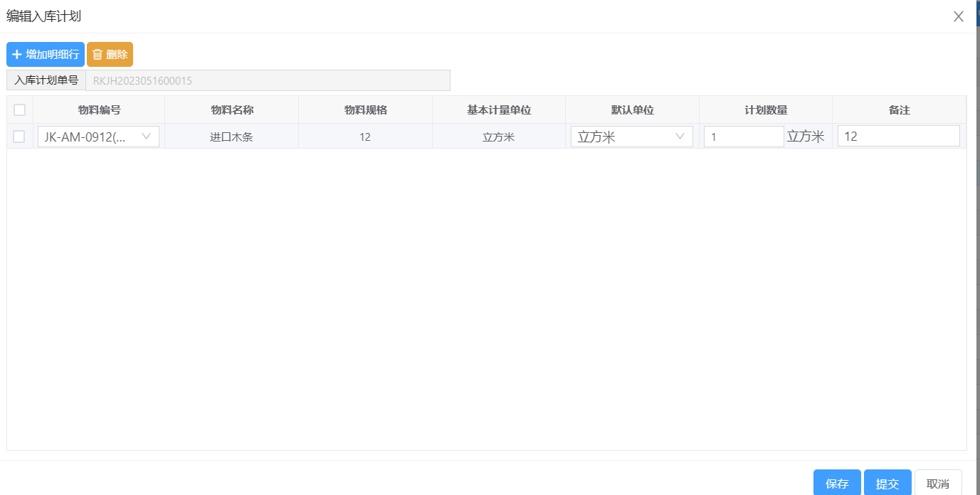Click the 备注 column header
Image resolution: width=980 pixels, height=495 pixels.
899,110
